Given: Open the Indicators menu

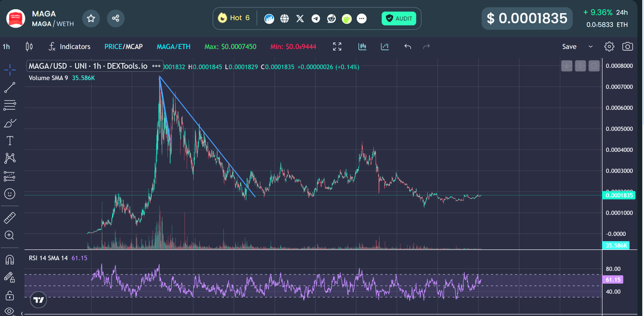Looking at the screenshot, I should click(x=69, y=47).
